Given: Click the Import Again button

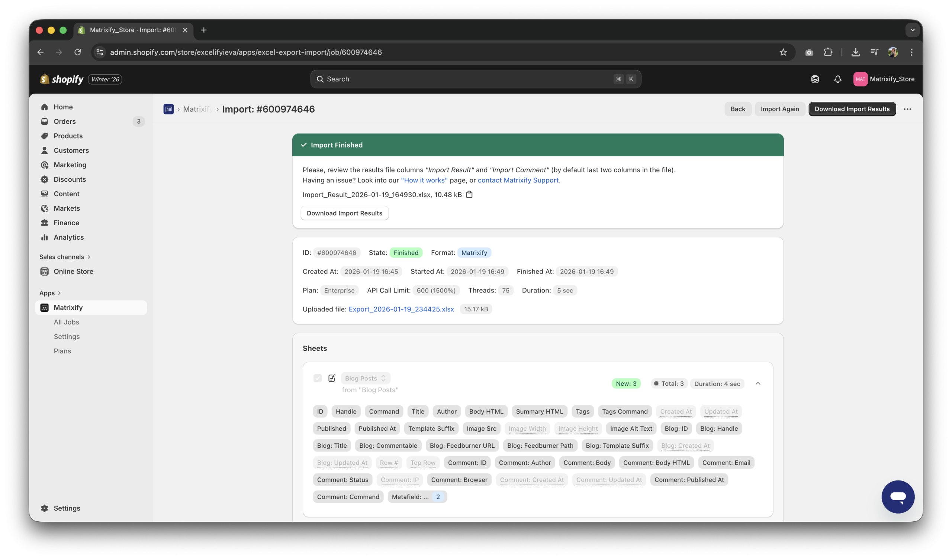Looking at the screenshot, I should 779,109.
